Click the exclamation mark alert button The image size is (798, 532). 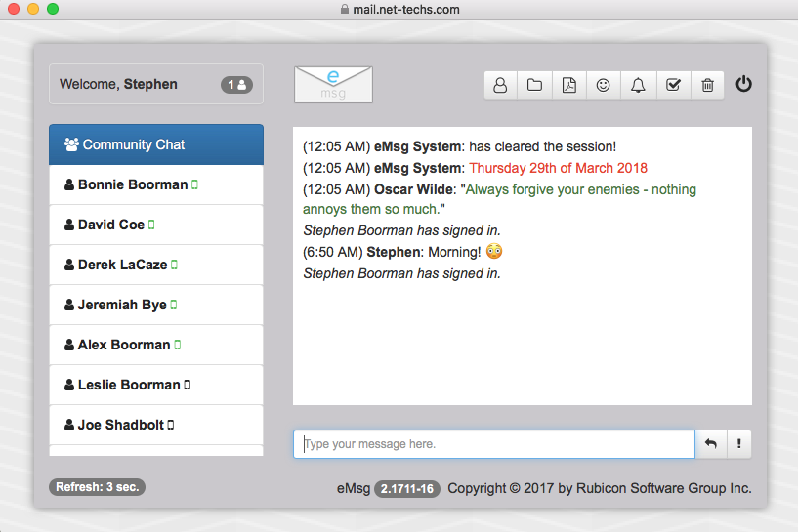tap(738, 444)
